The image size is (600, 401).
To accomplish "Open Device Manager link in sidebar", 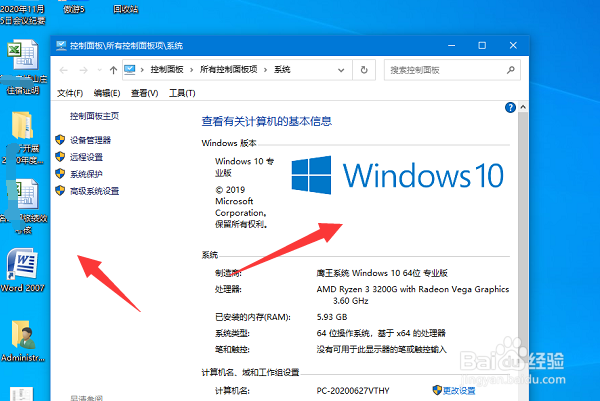I will pyautogui.click(x=90, y=140).
